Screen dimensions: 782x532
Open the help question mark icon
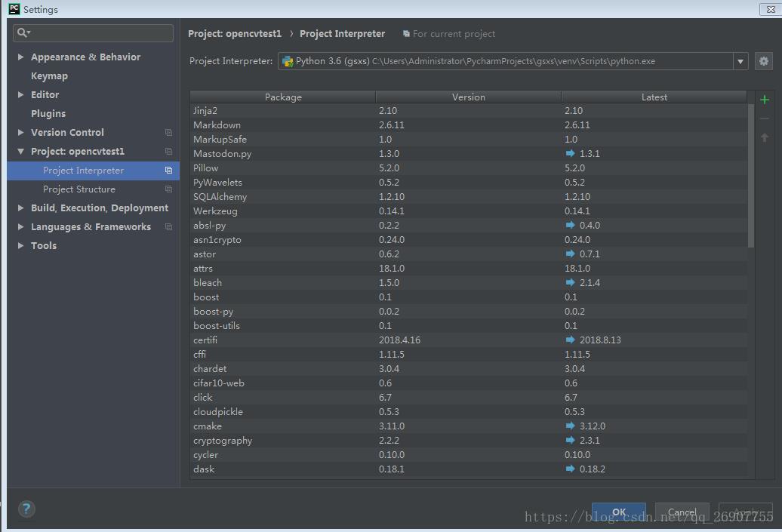click(x=26, y=509)
